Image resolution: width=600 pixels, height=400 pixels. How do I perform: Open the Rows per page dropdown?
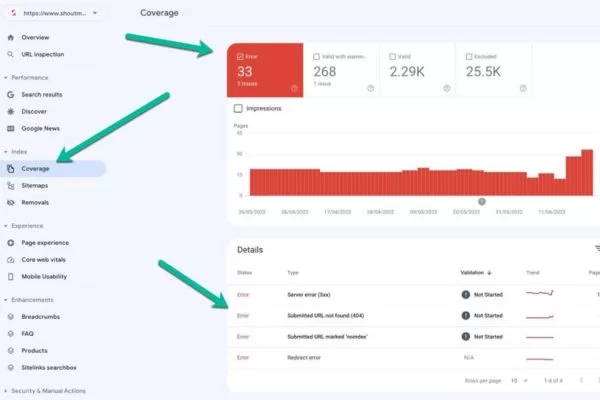pyautogui.click(x=520, y=380)
